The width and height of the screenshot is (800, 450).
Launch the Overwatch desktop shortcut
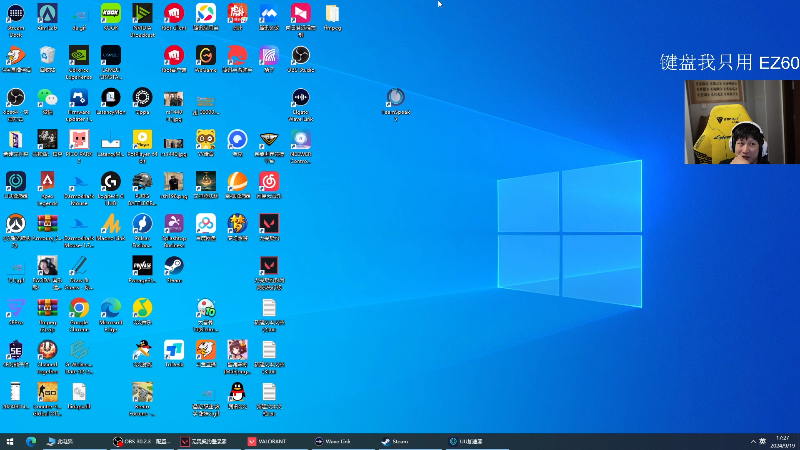16,231
